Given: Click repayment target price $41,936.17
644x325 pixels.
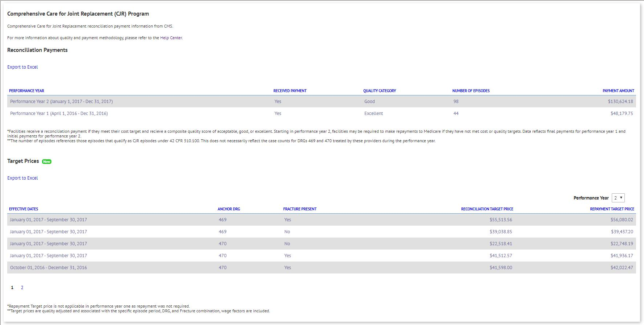Looking at the screenshot, I should (622, 256).
